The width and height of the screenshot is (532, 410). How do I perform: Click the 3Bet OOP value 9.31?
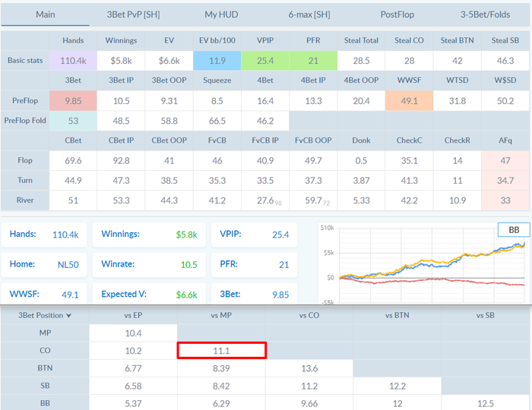click(169, 101)
